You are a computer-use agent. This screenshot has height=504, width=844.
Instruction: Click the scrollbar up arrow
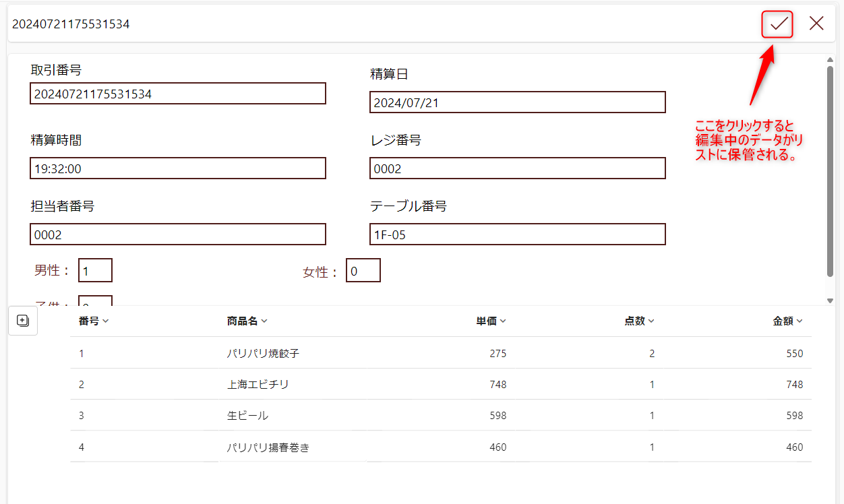[x=830, y=60]
